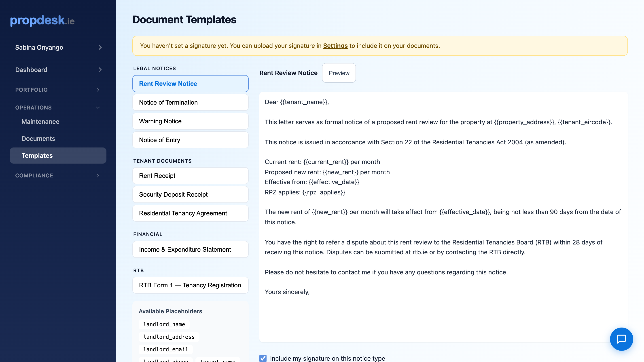Open the Income & Expenditure Statement template
This screenshot has width=644, height=362.
click(x=190, y=249)
